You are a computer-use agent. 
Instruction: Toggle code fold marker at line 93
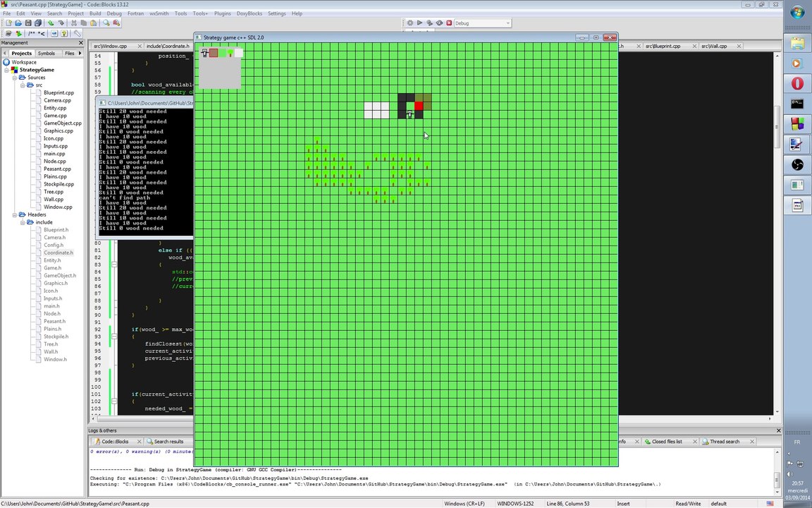coord(114,337)
